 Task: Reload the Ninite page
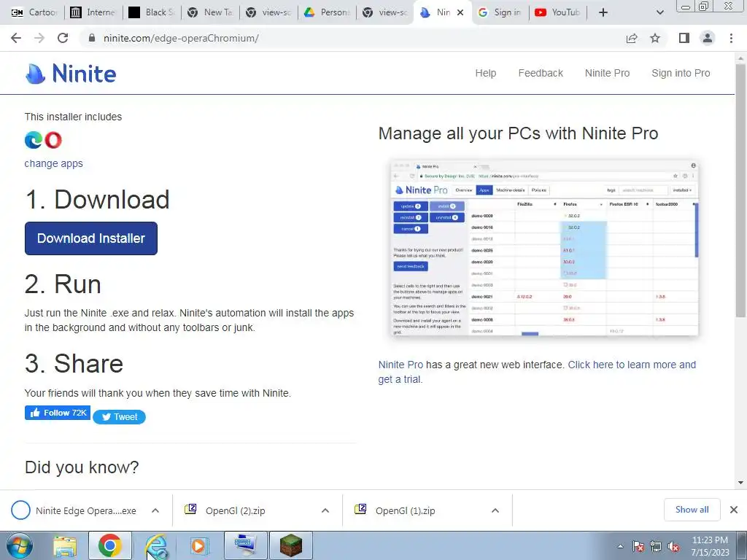point(63,38)
